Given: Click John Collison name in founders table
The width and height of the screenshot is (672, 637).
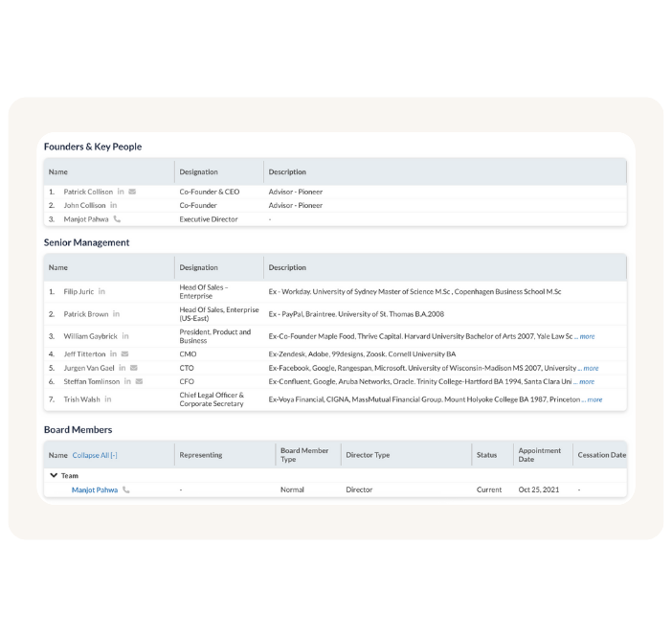Looking at the screenshot, I should coord(84,206).
